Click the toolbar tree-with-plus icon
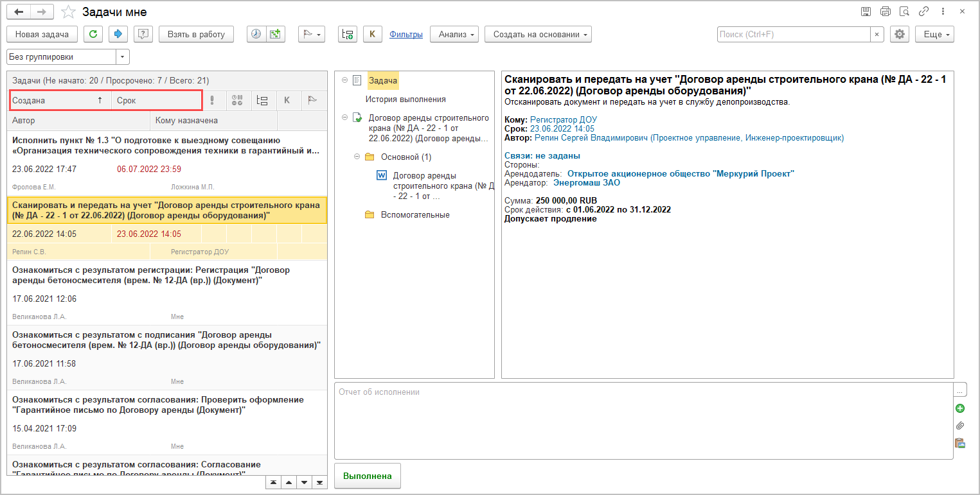 [348, 34]
